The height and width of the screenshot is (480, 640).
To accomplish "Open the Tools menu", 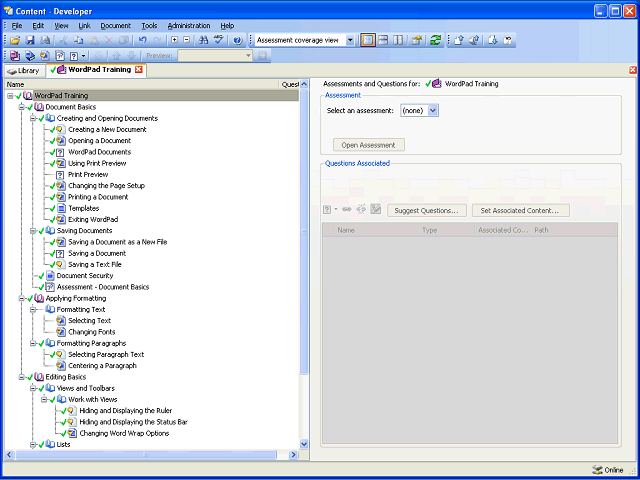I will pyautogui.click(x=149, y=26).
